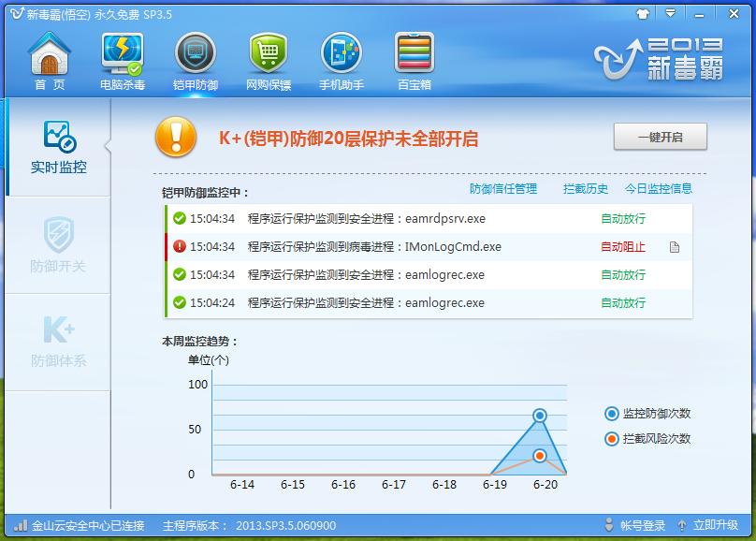Open 拦截历史 link
The height and width of the screenshot is (541, 756).
(586, 189)
